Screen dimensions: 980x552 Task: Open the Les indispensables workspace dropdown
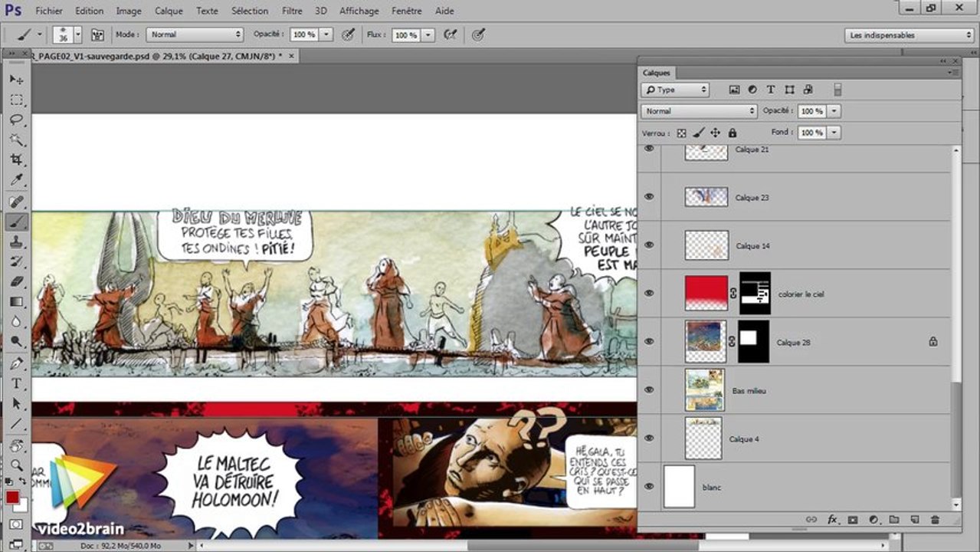click(x=910, y=34)
